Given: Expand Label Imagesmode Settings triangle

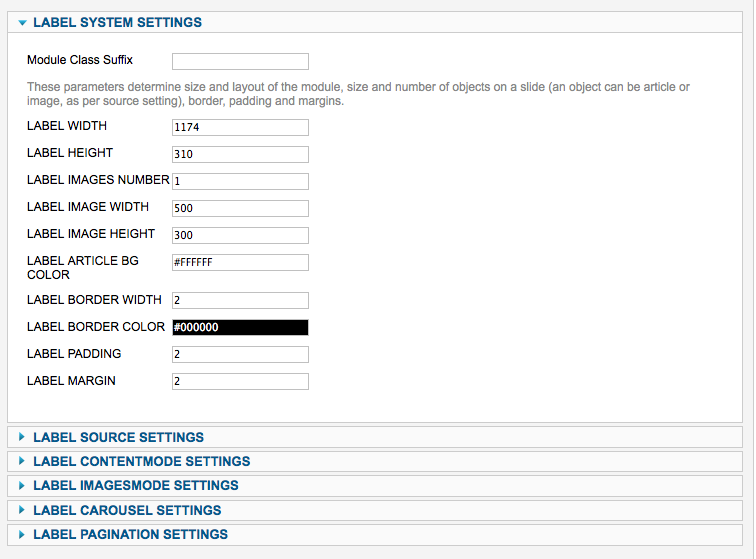Looking at the screenshot, I should point(22,485).
